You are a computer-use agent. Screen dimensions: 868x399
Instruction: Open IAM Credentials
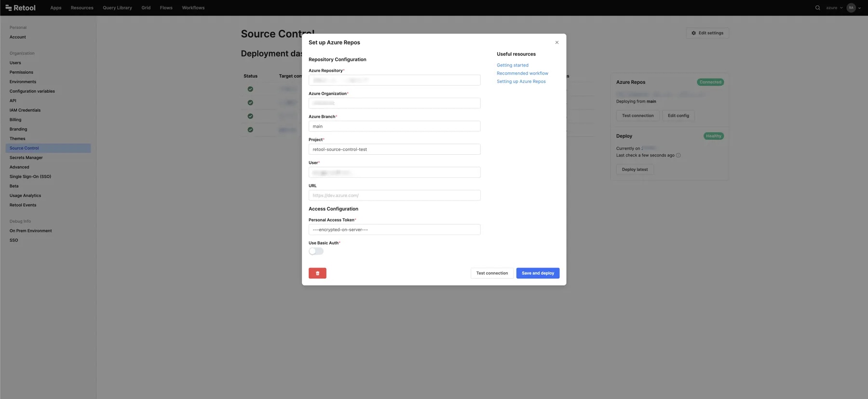(x=25, y=110)
